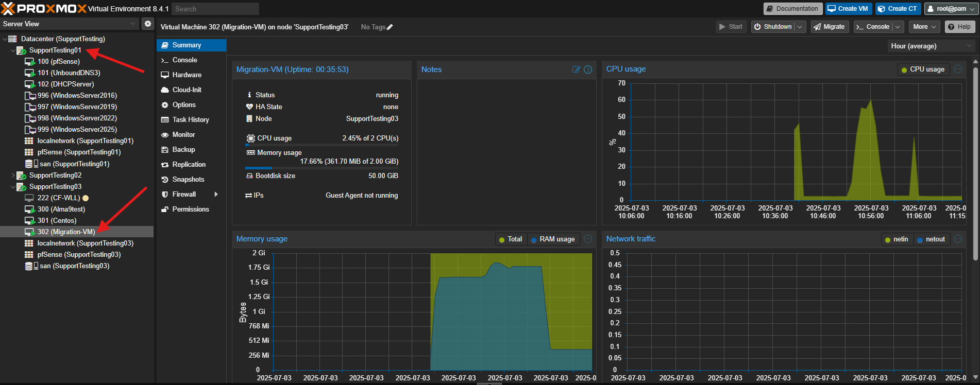Click the Migrate button

point(830,27)
